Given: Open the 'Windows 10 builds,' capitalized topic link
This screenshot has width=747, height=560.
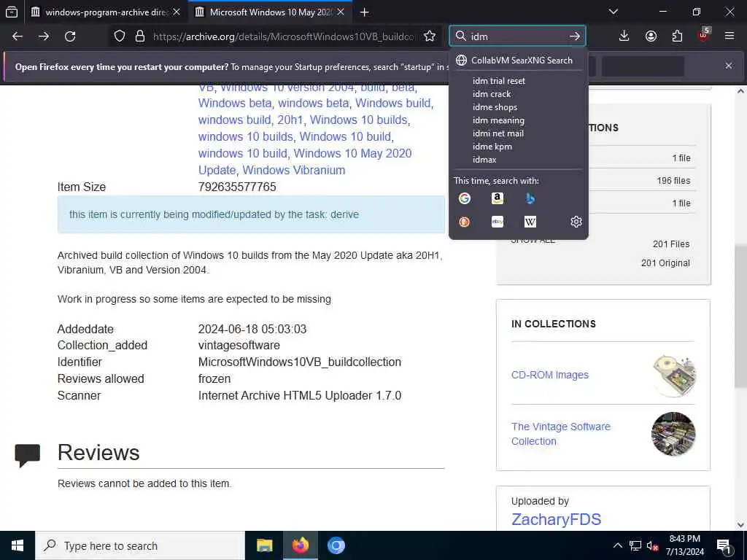Looking at the screenshot, I should [x=360, y=120].
